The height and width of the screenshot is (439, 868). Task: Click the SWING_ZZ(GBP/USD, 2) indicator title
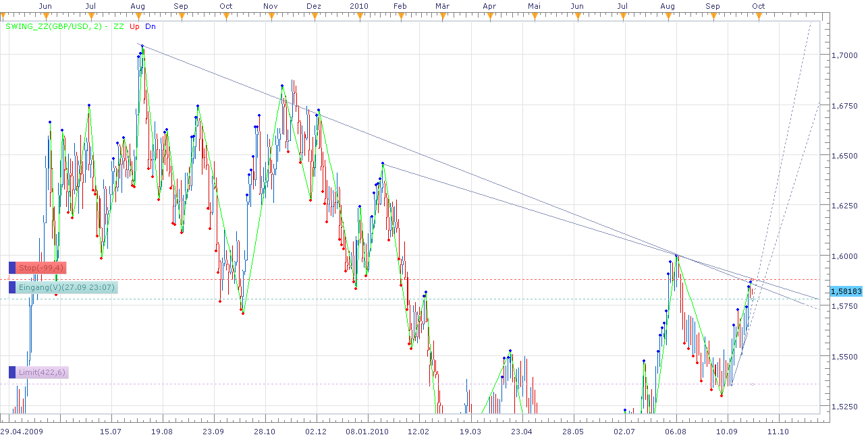click(x=54, y=27)
